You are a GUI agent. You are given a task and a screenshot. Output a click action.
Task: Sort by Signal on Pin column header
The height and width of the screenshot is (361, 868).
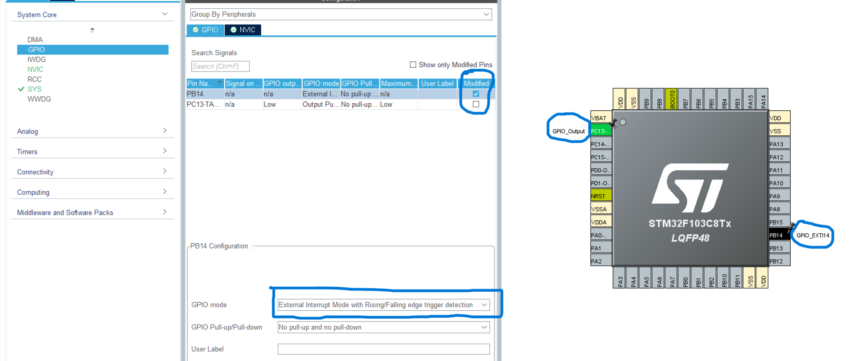coord(243,83)
